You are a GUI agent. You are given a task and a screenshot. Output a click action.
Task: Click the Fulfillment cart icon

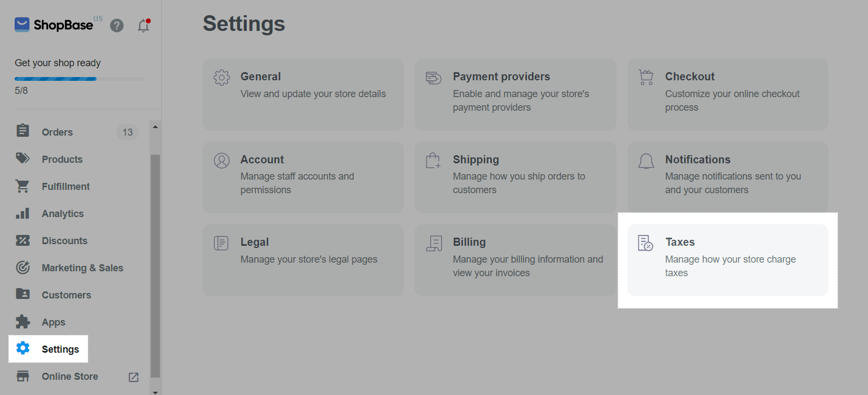(x=23, y=186)
